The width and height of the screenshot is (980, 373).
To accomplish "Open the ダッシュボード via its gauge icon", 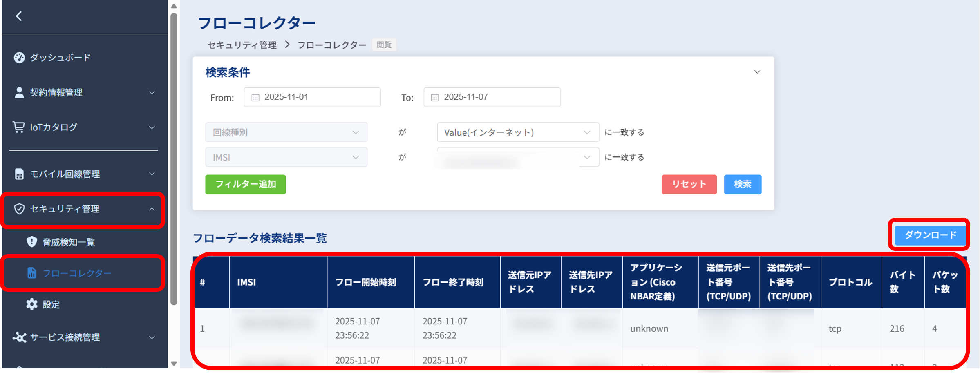I will point(19,57).
